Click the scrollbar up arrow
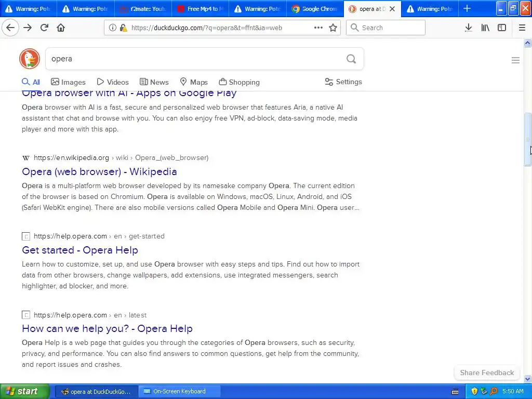532x399 pixels. pos(528,43)
